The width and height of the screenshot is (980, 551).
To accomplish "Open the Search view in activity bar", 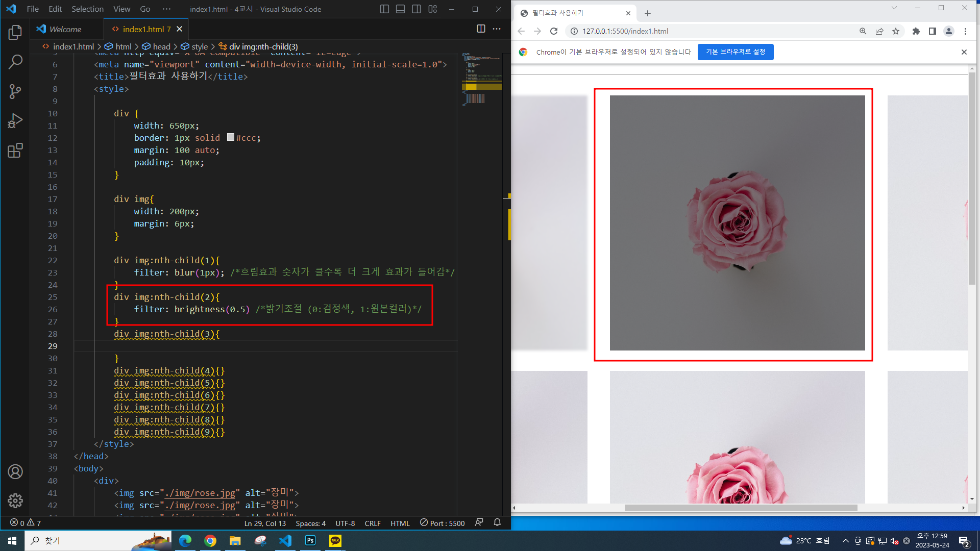I will [15, 62].
